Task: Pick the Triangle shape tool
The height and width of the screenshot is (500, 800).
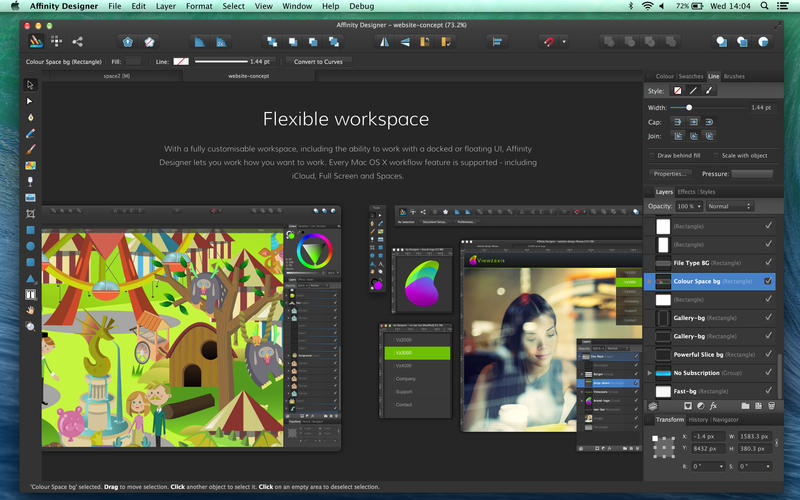Action: [30, 279]
